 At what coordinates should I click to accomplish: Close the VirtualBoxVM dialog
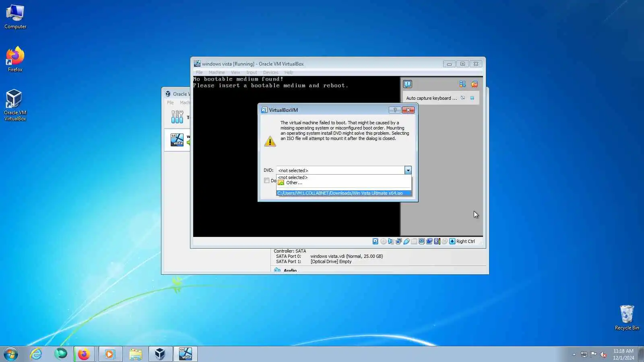[408, 110]
